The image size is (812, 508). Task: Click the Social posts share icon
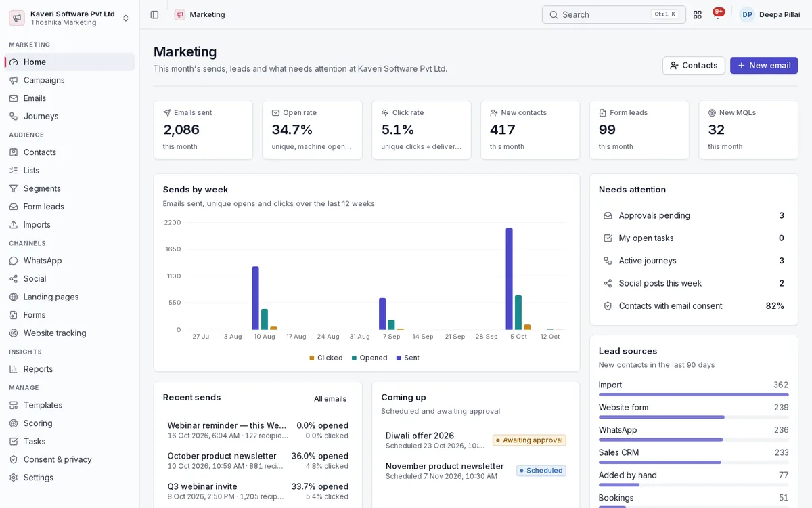608,283
